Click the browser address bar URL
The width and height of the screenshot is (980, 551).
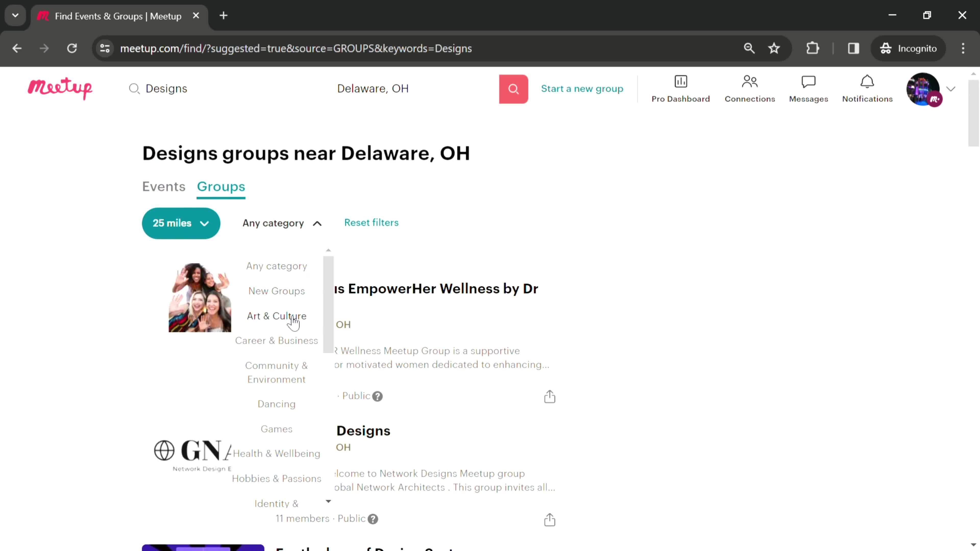coord(296,48)
